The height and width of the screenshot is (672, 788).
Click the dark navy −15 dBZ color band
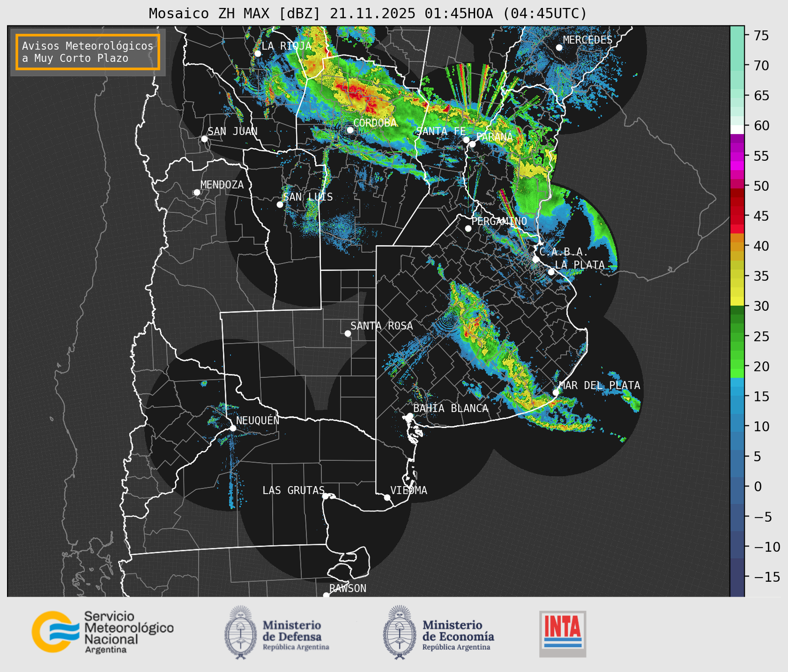coord(737,577)
